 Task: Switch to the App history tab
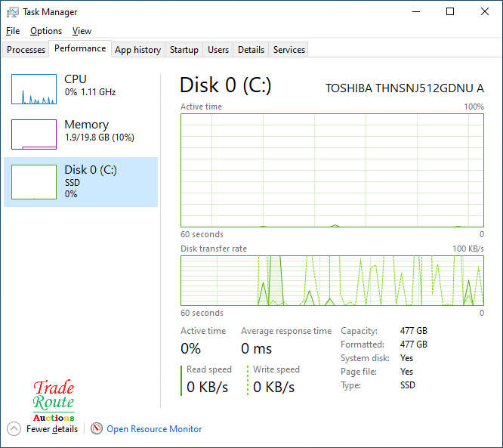[137, 50]
